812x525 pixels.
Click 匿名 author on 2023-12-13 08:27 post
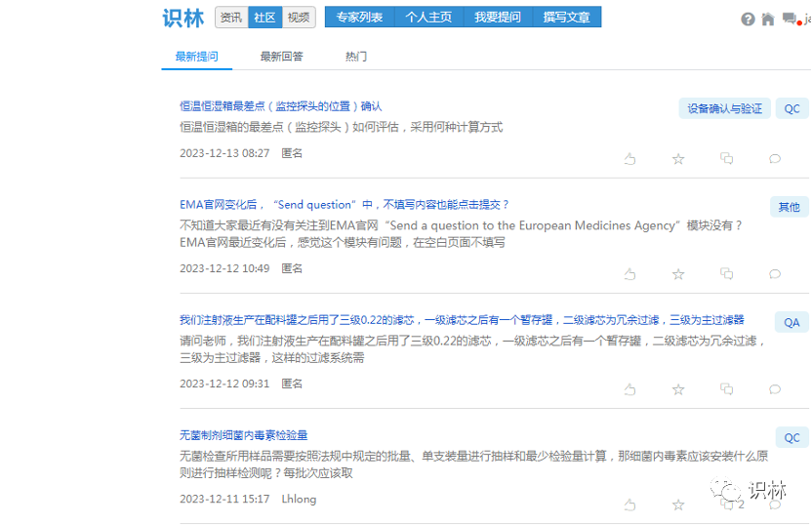tap(292, 153)
